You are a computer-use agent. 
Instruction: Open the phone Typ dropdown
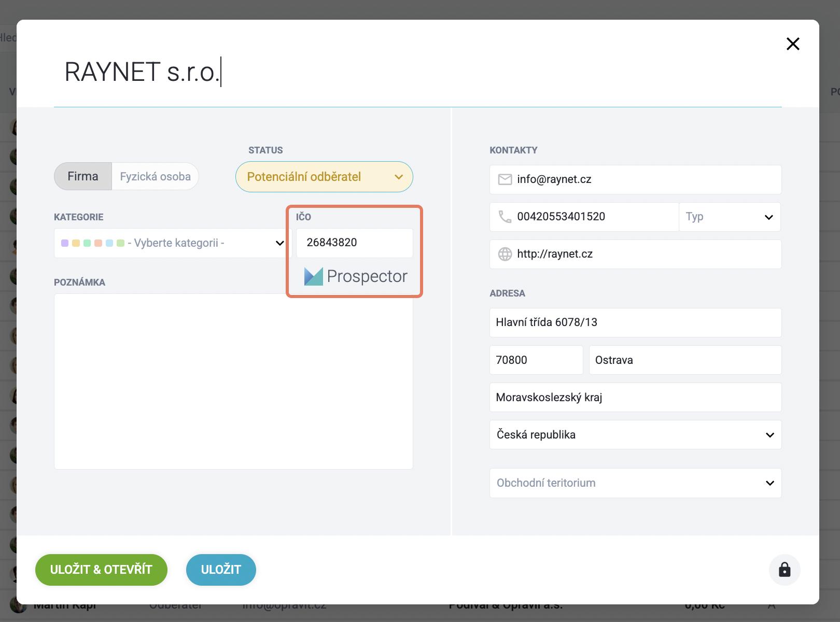(730, 217)
